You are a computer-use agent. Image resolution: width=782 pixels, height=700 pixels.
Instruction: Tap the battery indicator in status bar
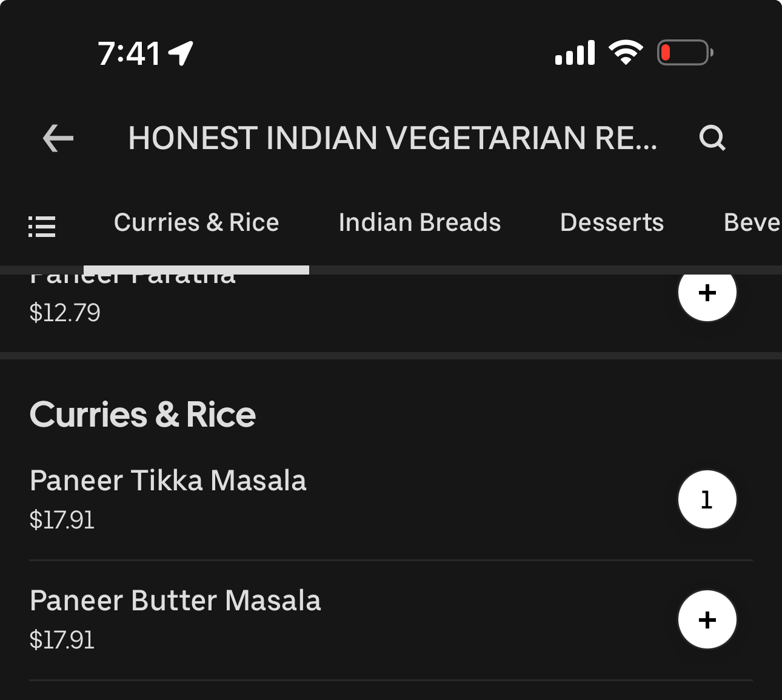(685, 53)
